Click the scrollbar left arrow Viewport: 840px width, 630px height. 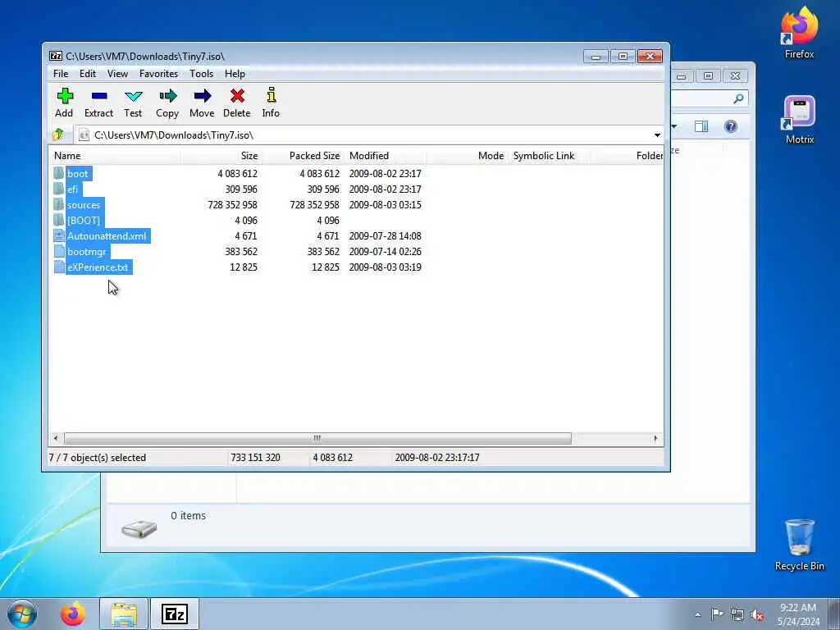tap(56, 438)
